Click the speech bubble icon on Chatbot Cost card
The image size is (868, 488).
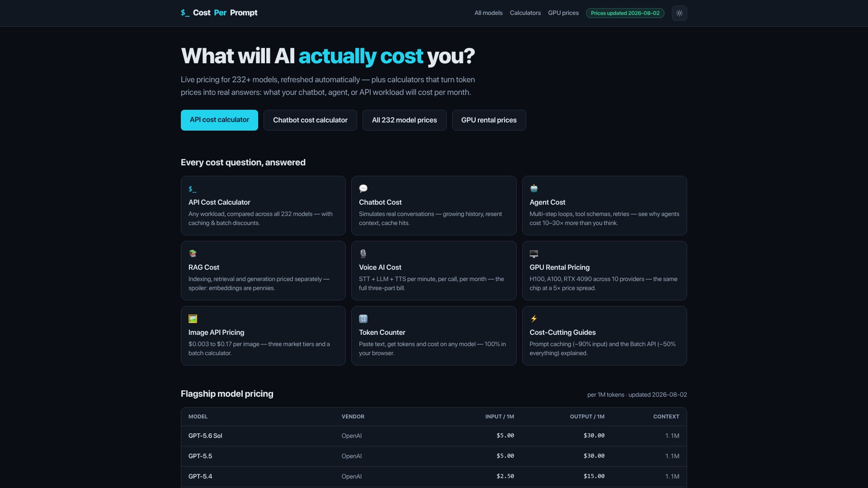click(x=363, y=188)
